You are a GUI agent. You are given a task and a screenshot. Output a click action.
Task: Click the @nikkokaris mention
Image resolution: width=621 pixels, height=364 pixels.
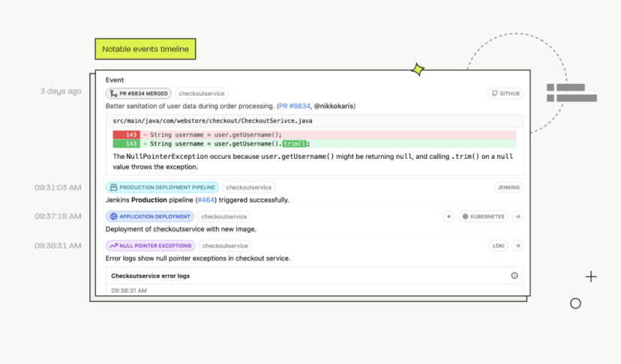click(x=334, y=106)
